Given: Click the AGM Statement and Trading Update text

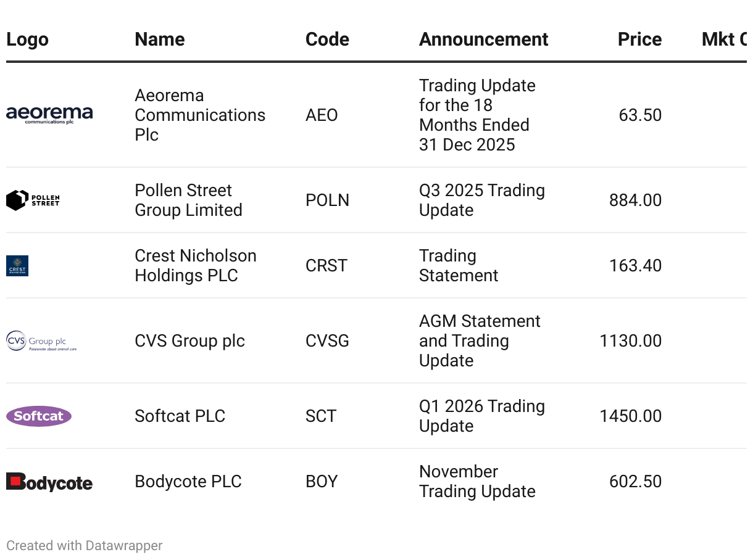Looking at the screenshot, I should [480, 341].
